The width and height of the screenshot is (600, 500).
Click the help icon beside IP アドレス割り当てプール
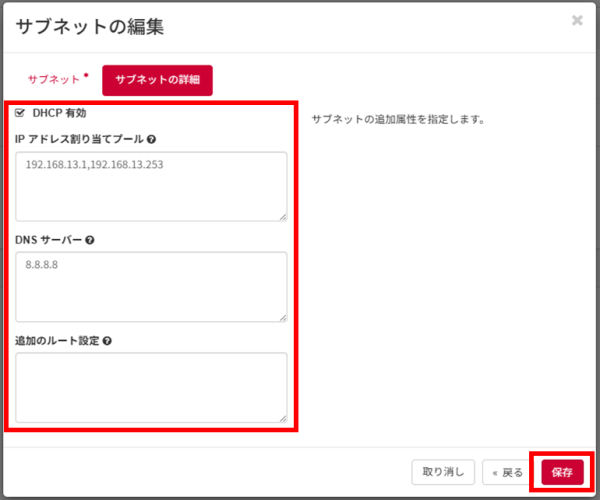coord(151,139)
